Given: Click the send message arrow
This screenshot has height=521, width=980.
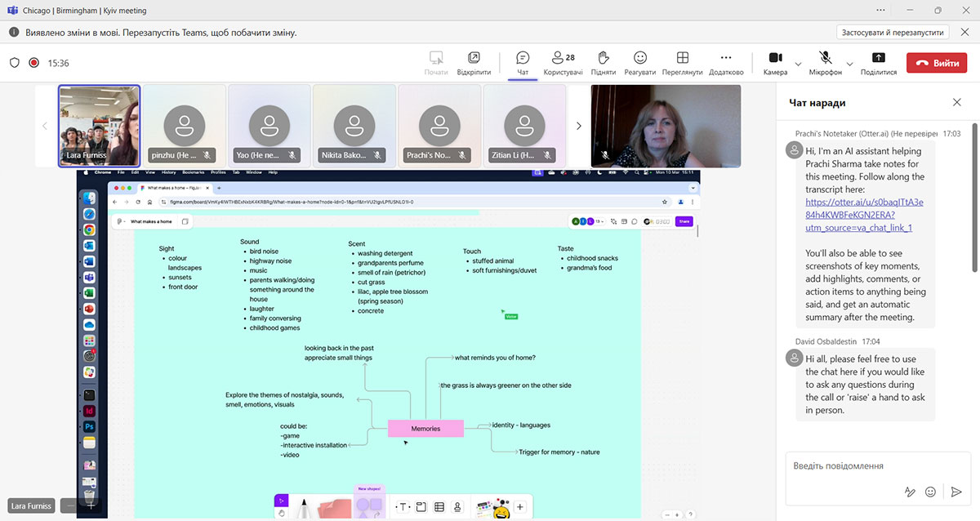Looking at the screenshot, I should click(x=955, y=492).
